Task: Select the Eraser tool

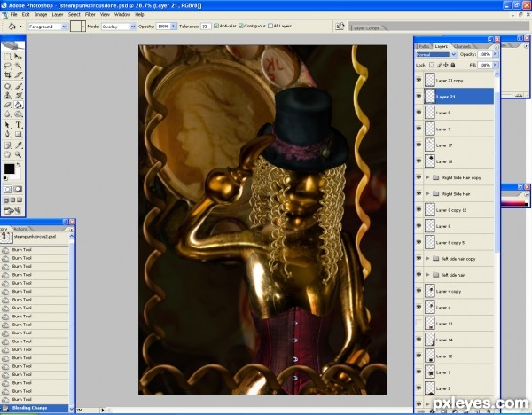Action: tap(7, 105)
